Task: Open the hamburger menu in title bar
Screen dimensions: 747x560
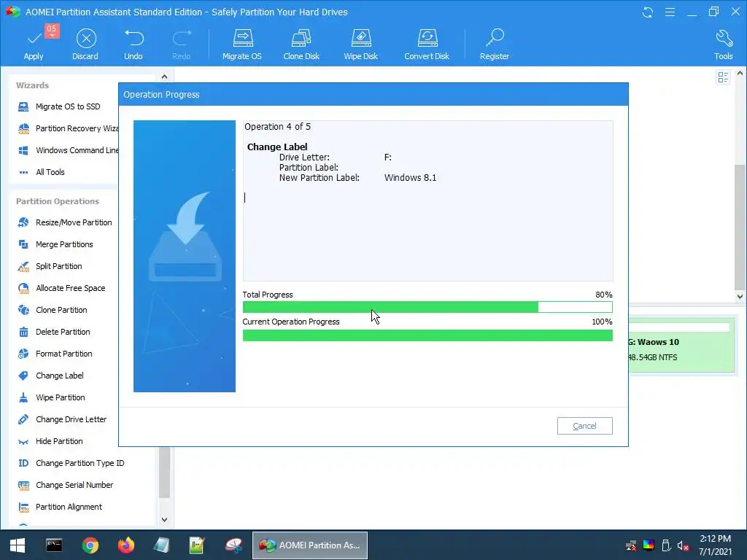Action: [x=670, y=12]
